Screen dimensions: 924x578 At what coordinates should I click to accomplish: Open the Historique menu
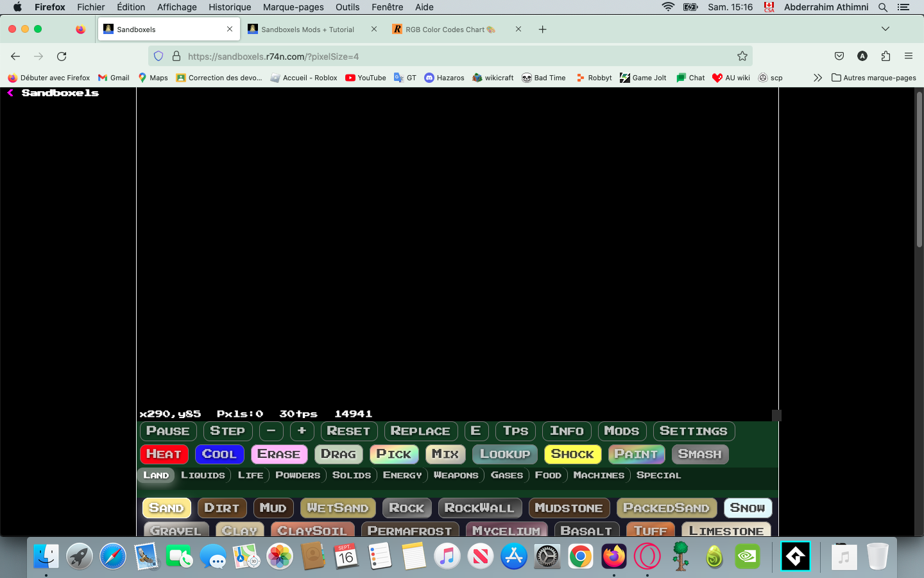229,7
